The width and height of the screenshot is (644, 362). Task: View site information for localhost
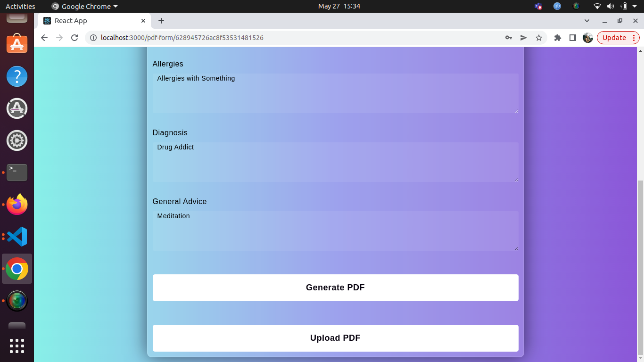coord(93,38)
